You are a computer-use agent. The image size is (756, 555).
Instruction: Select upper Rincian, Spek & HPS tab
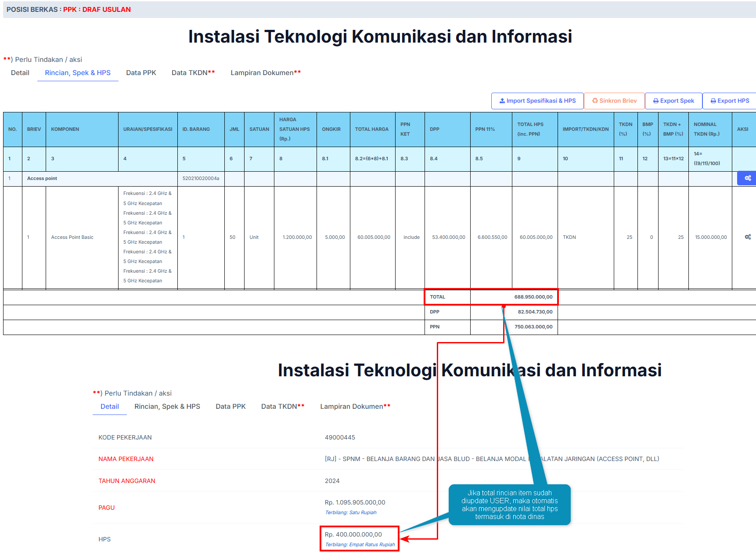[78, 73]
